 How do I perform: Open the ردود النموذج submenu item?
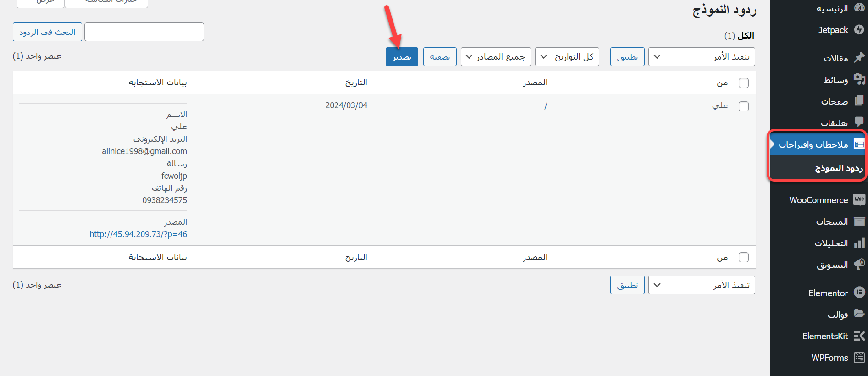[839, 168]
